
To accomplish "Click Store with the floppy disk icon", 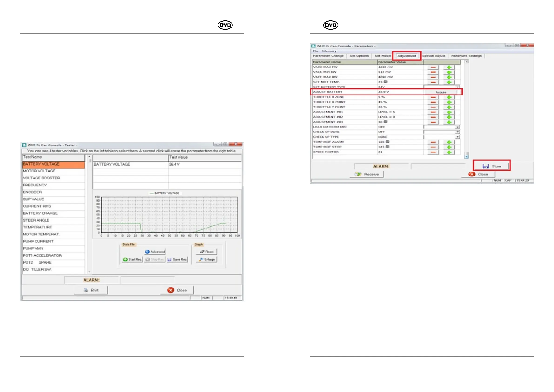I will [x=491, y=166].
